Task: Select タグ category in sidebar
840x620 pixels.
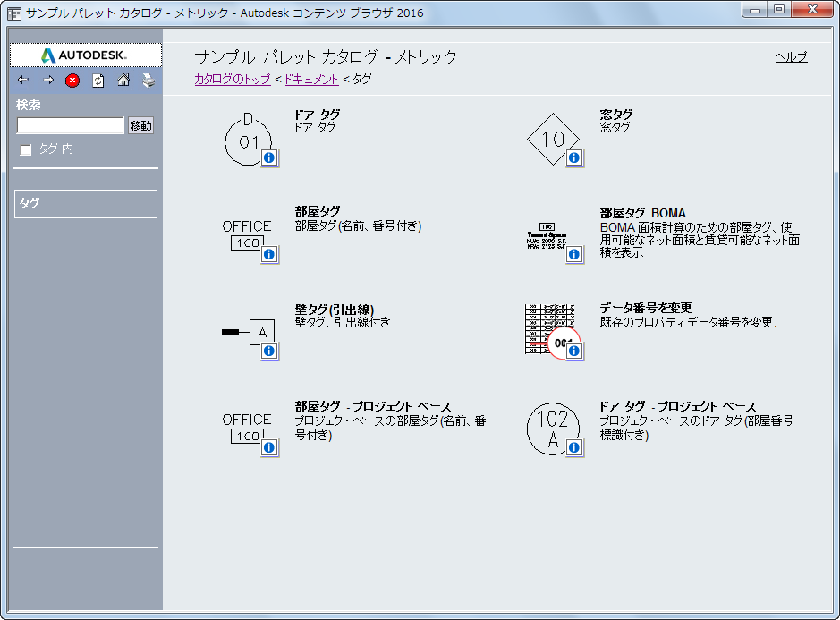Action: click(86, 204)
